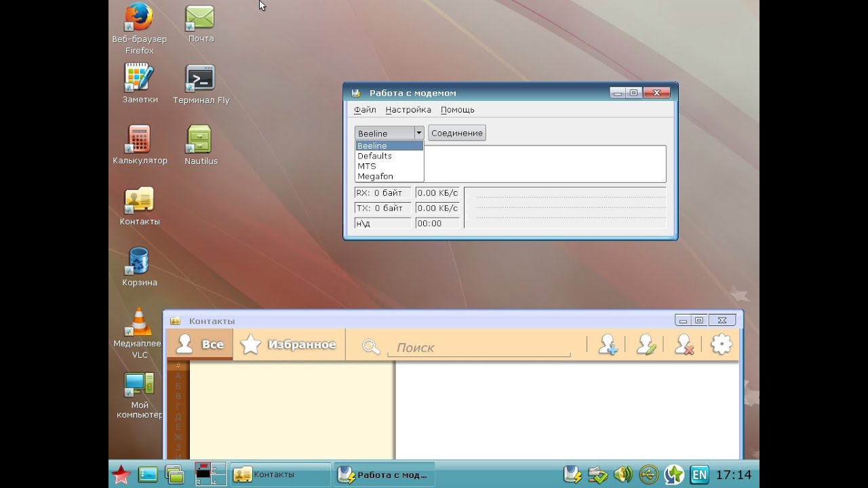
Task: Click add contact icon in Контакты toolbar
Action: pos(608,345)
